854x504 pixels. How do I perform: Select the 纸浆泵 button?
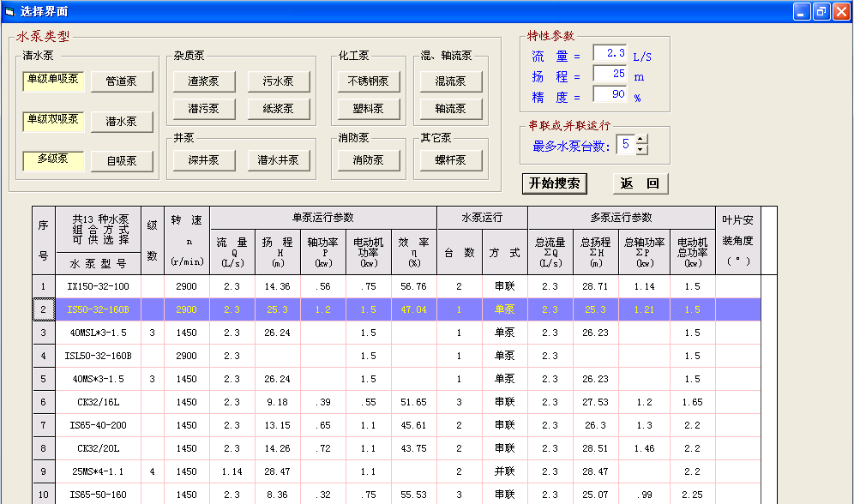(279, 109)
